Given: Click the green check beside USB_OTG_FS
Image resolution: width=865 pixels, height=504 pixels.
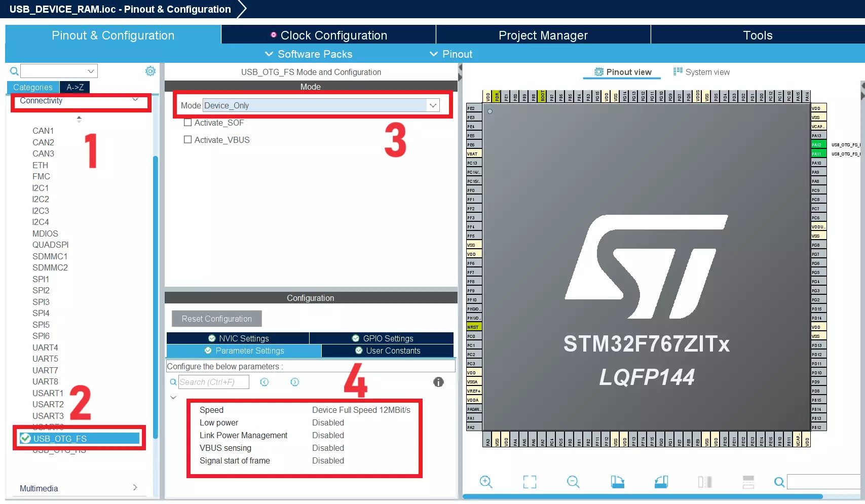Looking at the screenshot, I should pyautogui.click(x=25, y=438).
